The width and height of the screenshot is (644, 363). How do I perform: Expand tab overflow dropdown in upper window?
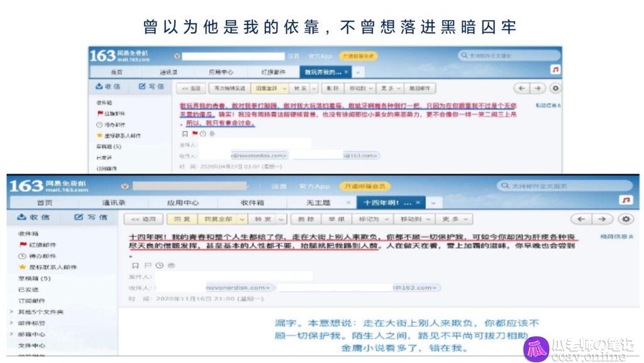[x=358, y=72]
